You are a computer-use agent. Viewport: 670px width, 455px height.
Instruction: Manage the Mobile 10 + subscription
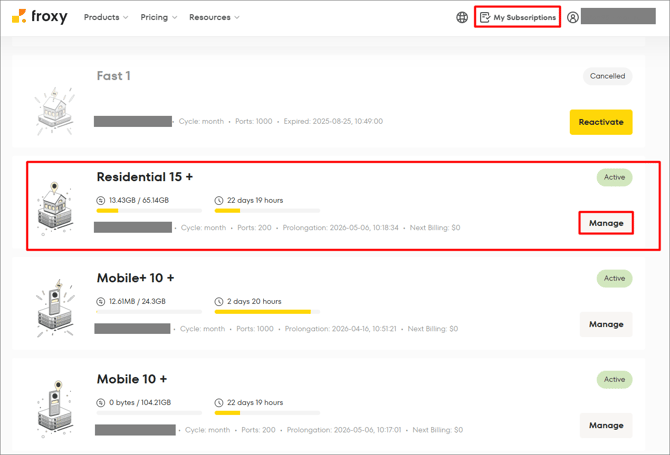pyautogui.click(x=606, y=425)
